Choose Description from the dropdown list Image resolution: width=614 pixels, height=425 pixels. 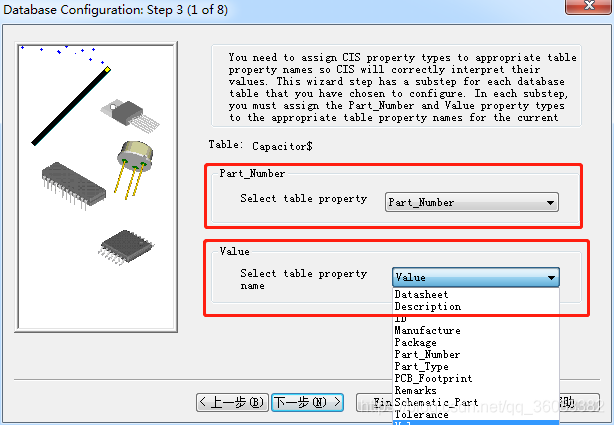click(476, 306)
